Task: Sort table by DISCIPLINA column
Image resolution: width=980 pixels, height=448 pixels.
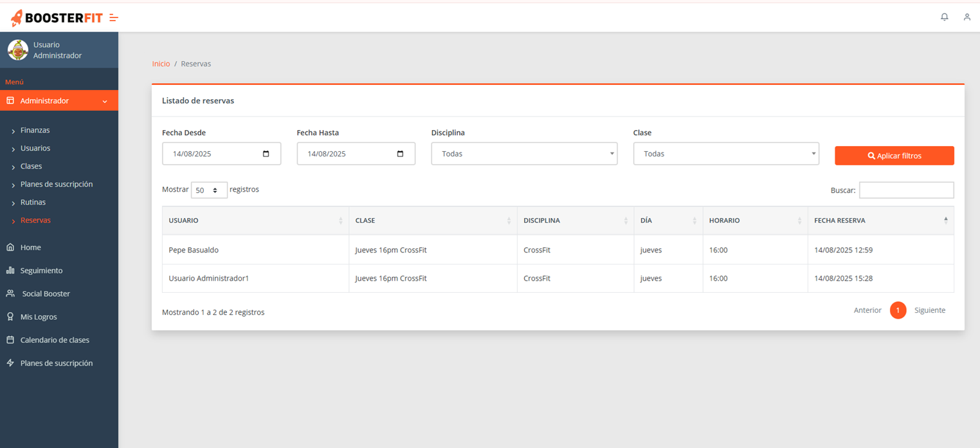Action: coord(576,220)
